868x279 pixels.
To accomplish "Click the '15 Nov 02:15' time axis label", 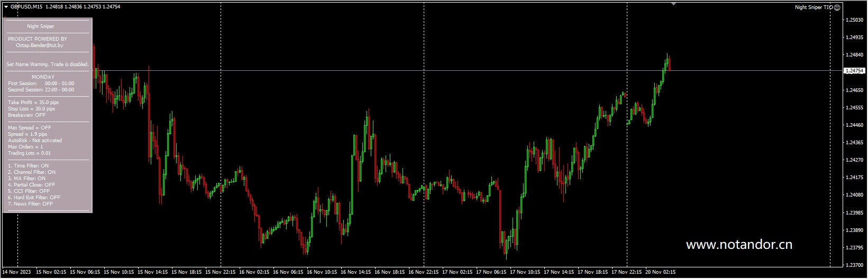I will pos(51,273).
